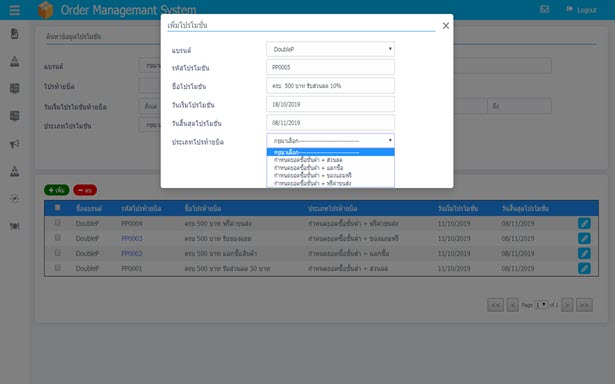Tick the checkbox for row PP0003
615x384 pixels.
click(58, 238)
